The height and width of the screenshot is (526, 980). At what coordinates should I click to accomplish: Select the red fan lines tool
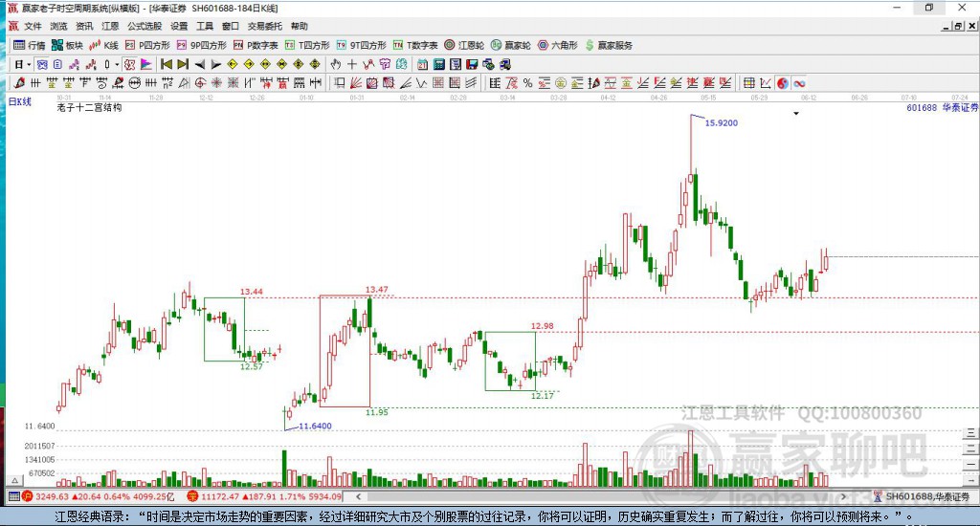pos(356,83)
